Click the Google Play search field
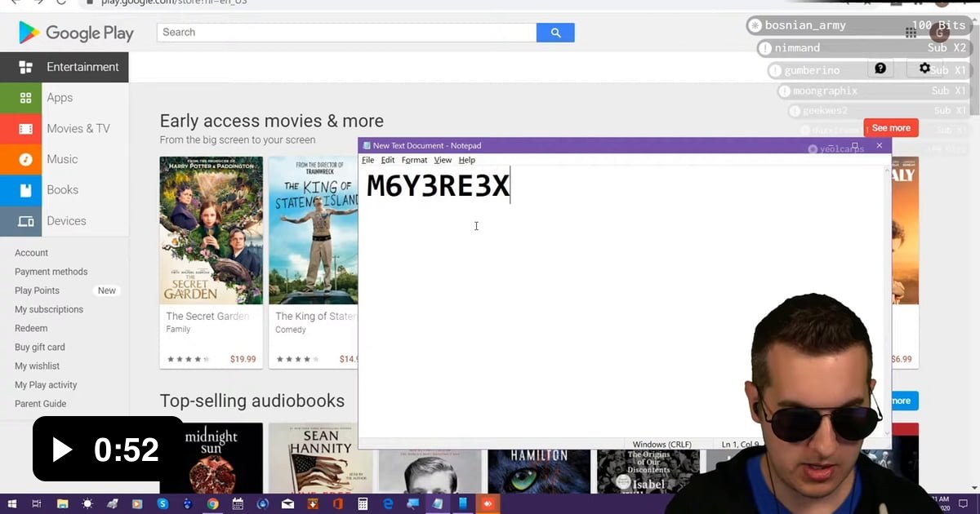 346,33
